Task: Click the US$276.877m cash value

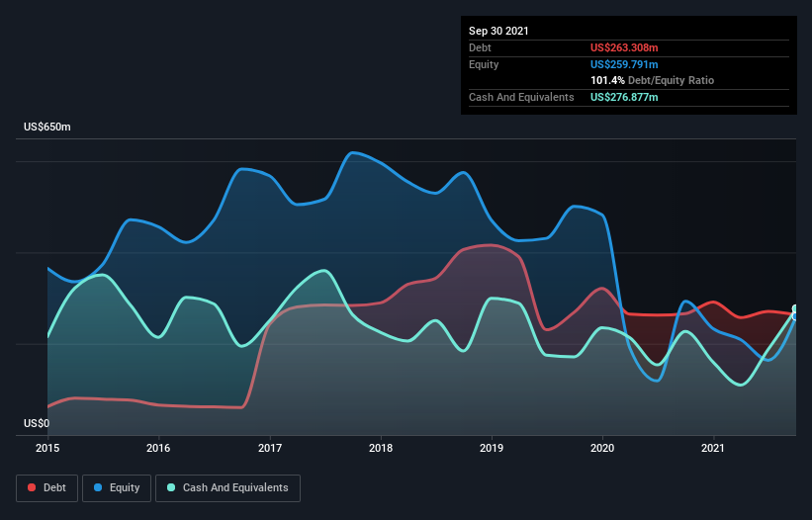Action: click(624, 97)
